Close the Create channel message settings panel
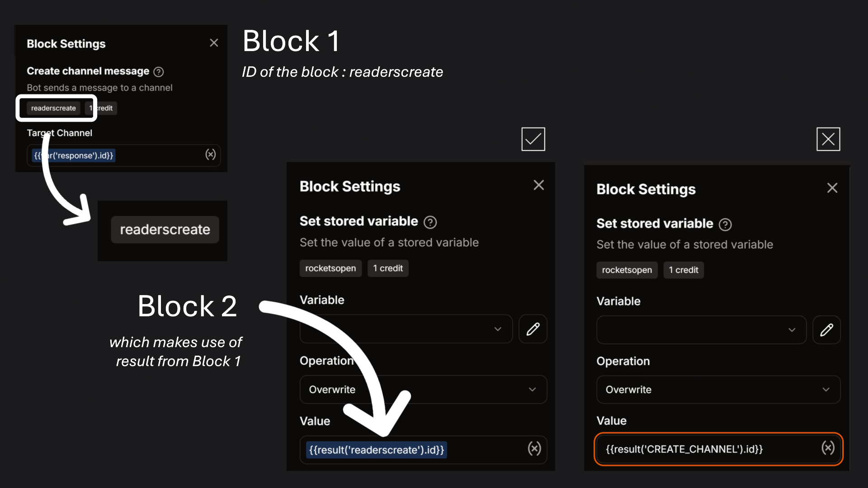 tap(214, 43)
